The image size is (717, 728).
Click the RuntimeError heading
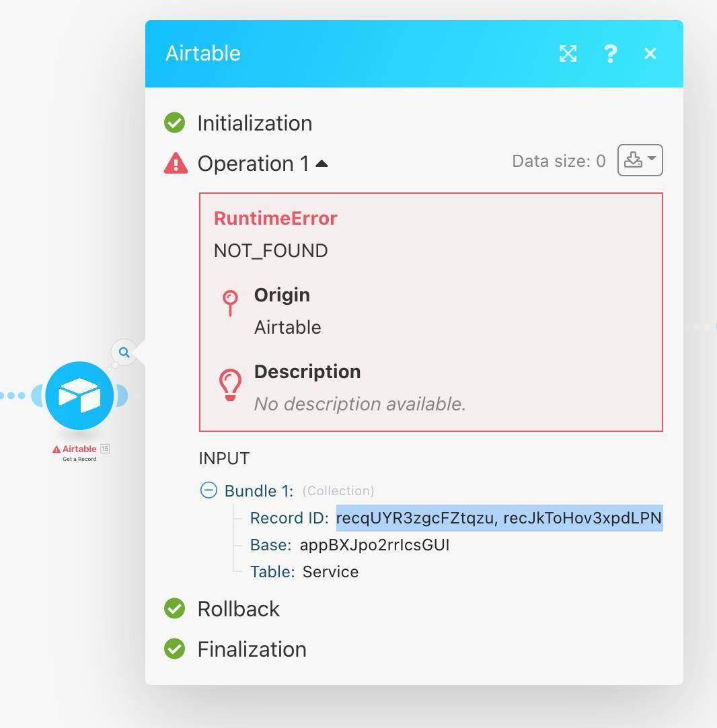[276, 218]
